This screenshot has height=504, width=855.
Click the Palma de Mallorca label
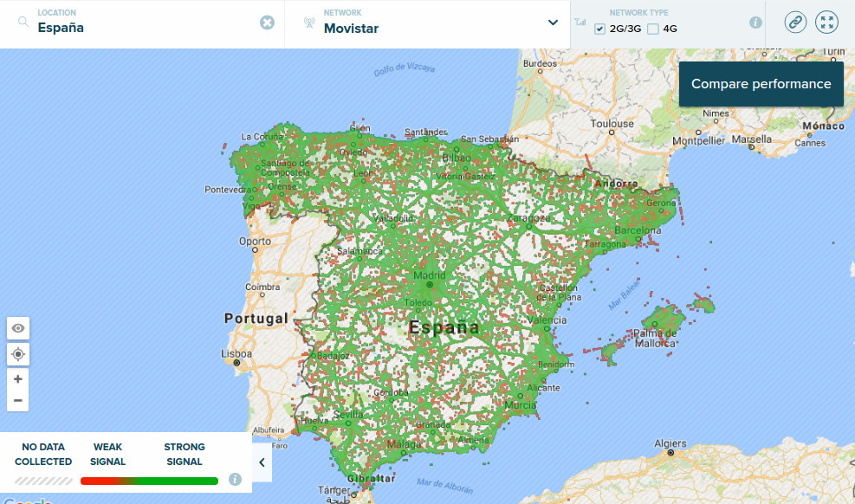pos(656,338)
